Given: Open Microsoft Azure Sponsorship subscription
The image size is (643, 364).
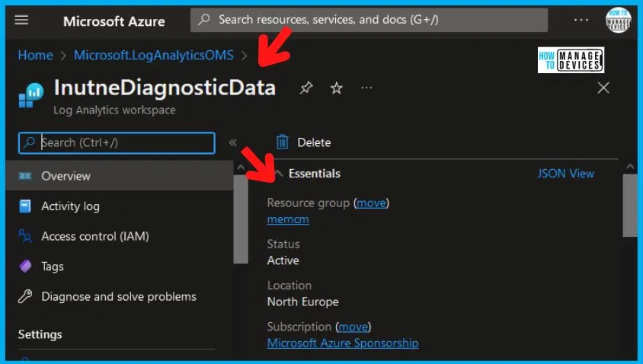Looking at the screenshot, I should tap(343, 343).
